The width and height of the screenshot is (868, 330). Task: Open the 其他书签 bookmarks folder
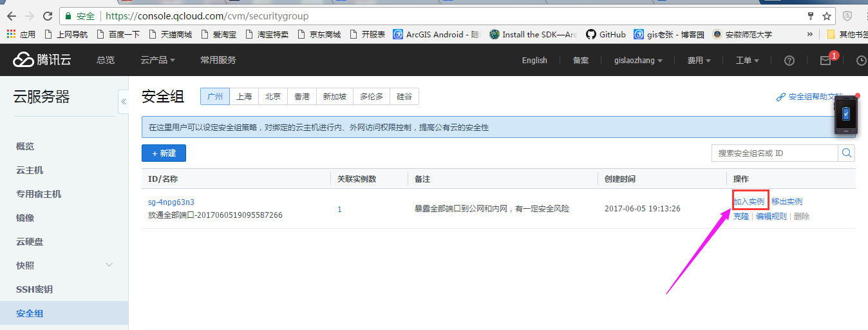[x=847, y=34]
